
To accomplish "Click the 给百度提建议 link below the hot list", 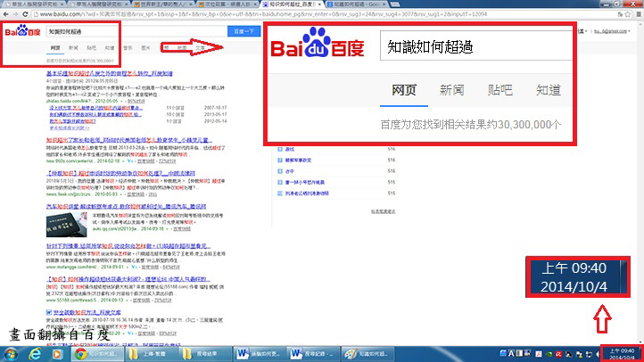I will (x=383, y=212).
